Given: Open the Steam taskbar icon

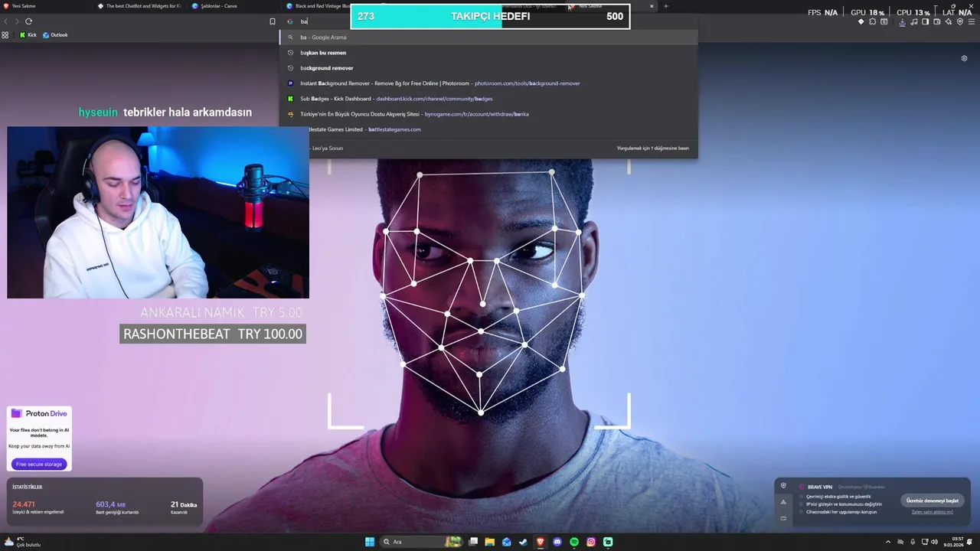Looking at the screenshot, I should pos(523,542).
